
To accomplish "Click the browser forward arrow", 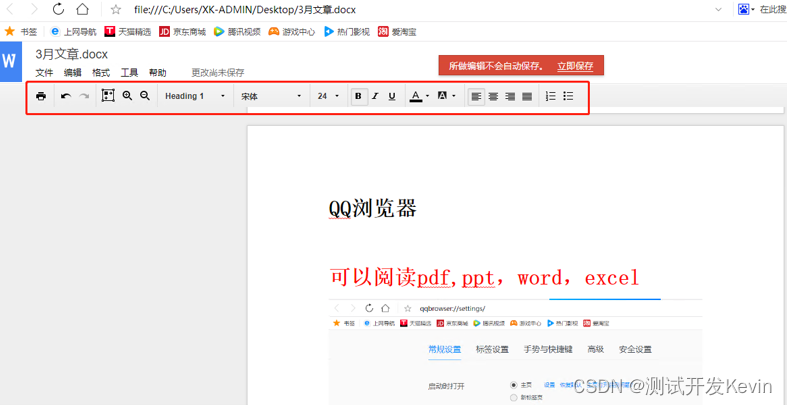I will click(34, 9).
